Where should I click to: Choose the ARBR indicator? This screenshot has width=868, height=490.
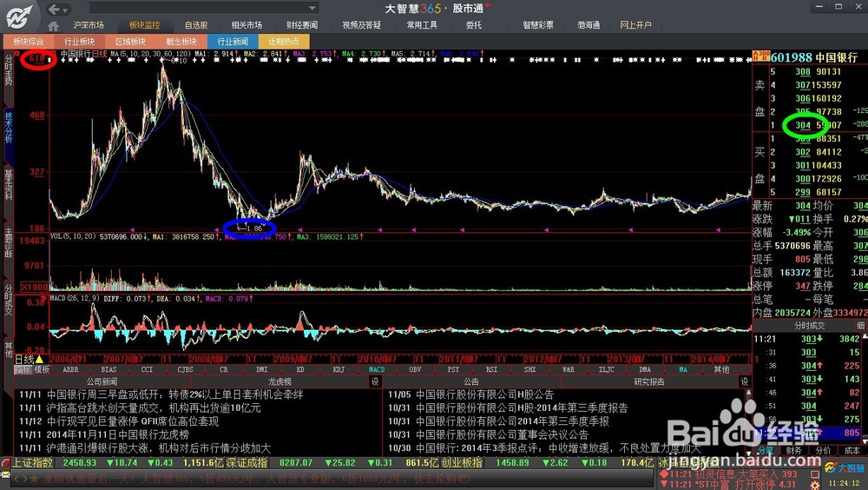click(x=71, y=369)
